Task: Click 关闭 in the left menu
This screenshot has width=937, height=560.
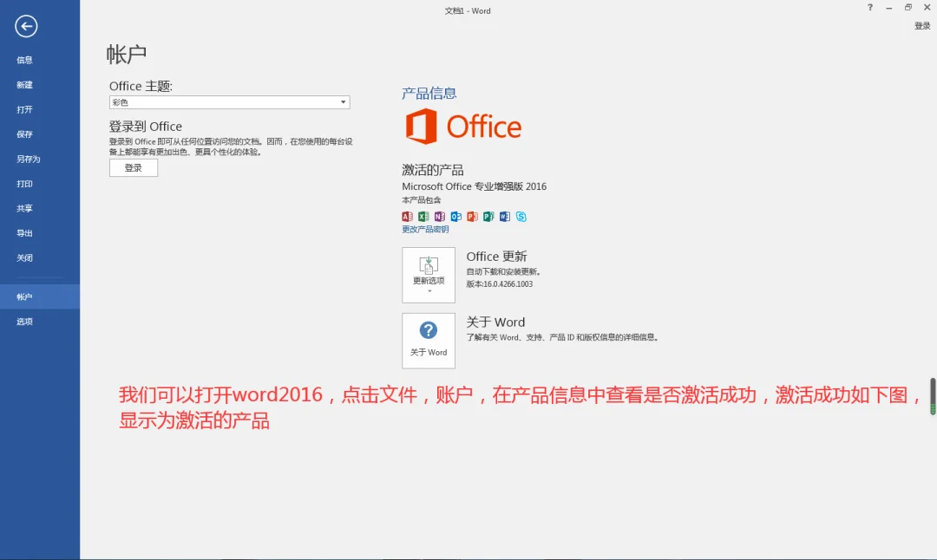Action: 24,258
